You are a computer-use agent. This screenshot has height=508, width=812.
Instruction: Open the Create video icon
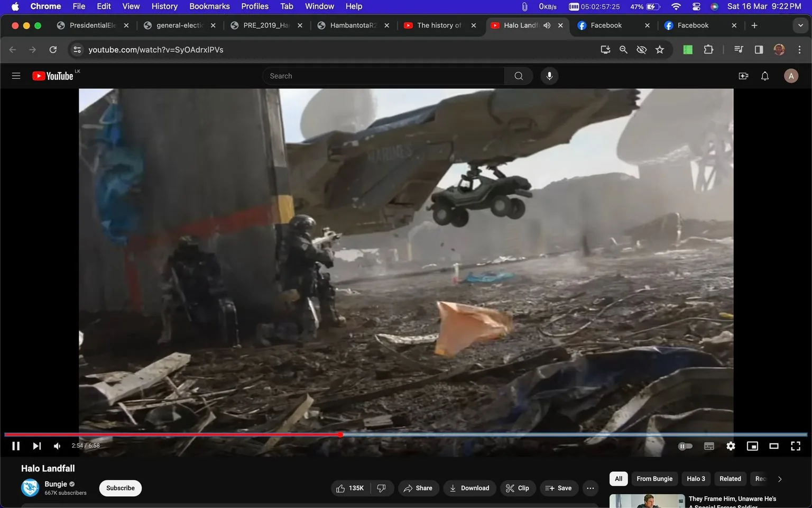(743, 76)
